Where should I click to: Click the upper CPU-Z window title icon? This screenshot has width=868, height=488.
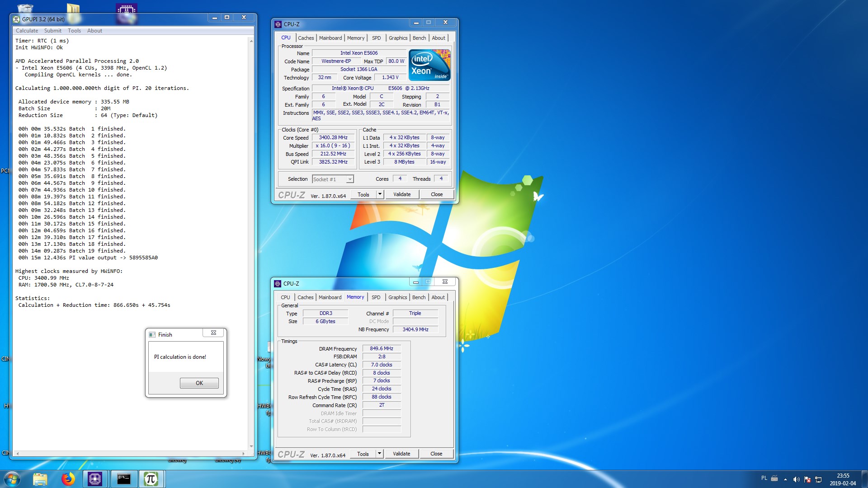pos(278,24)
